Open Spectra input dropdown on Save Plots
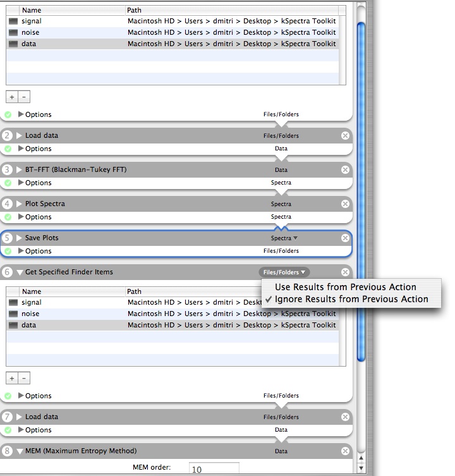Screen dimensions: 455x476 (x=284, y=238)
